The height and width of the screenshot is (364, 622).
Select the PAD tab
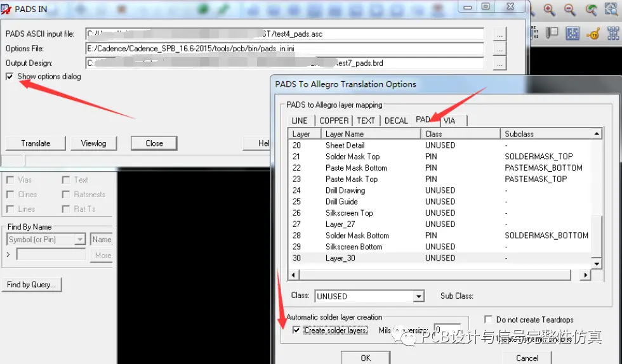click(424, 119)
